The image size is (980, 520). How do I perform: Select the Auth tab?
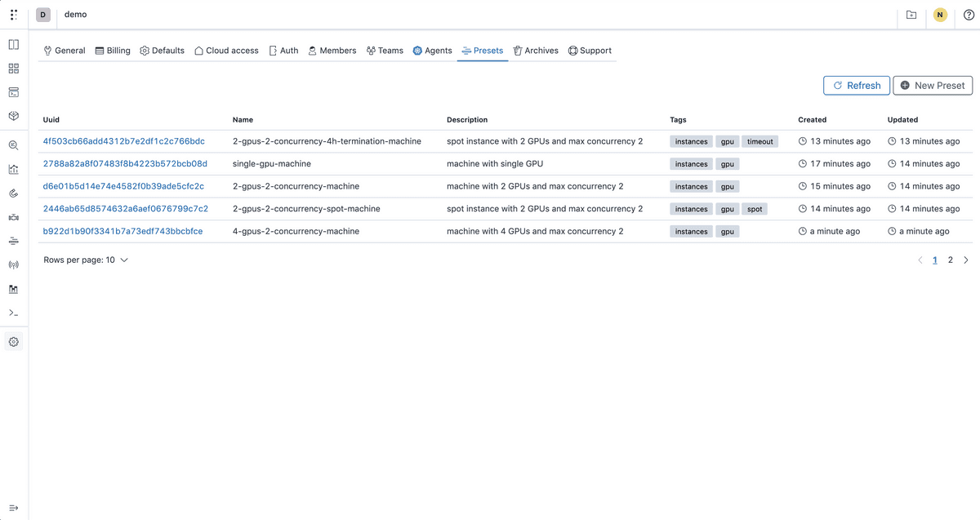pyautogui.click(x=283, y=51)
